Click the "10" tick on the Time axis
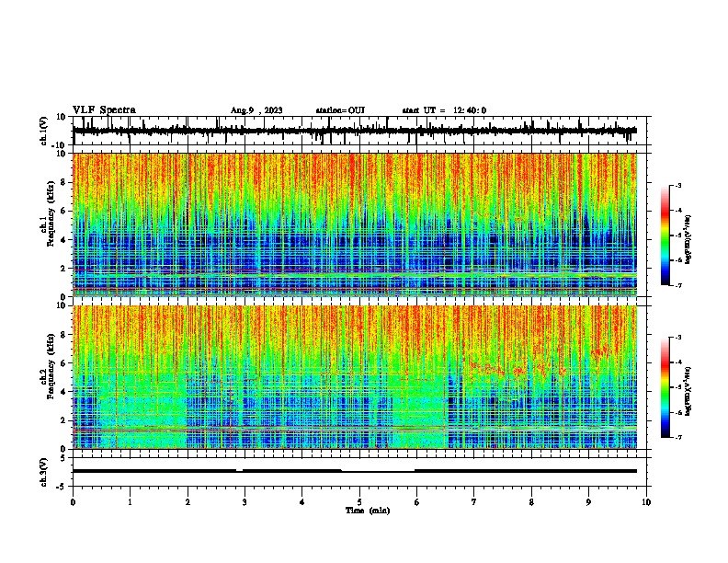This screenshot has width=728, height=563. pos(646,502)
